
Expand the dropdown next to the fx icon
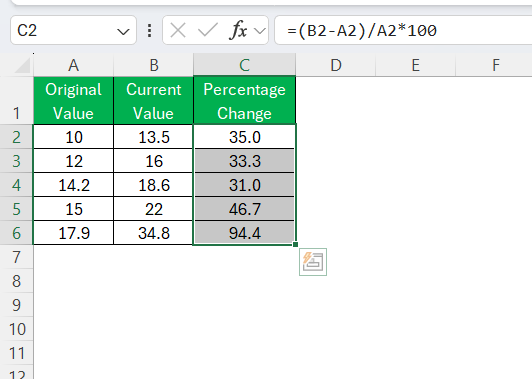point(260,31)
